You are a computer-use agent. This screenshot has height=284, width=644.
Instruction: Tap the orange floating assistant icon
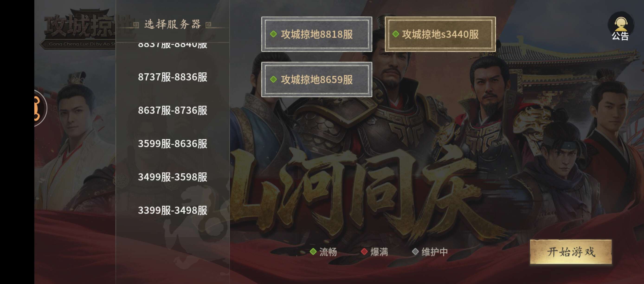point(40,108)
